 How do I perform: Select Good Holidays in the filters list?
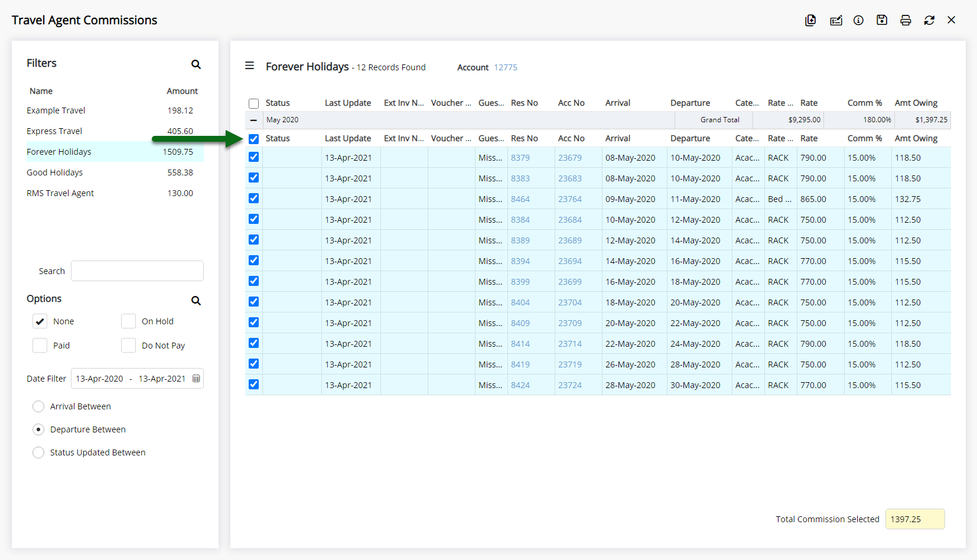tap(115, 172)
